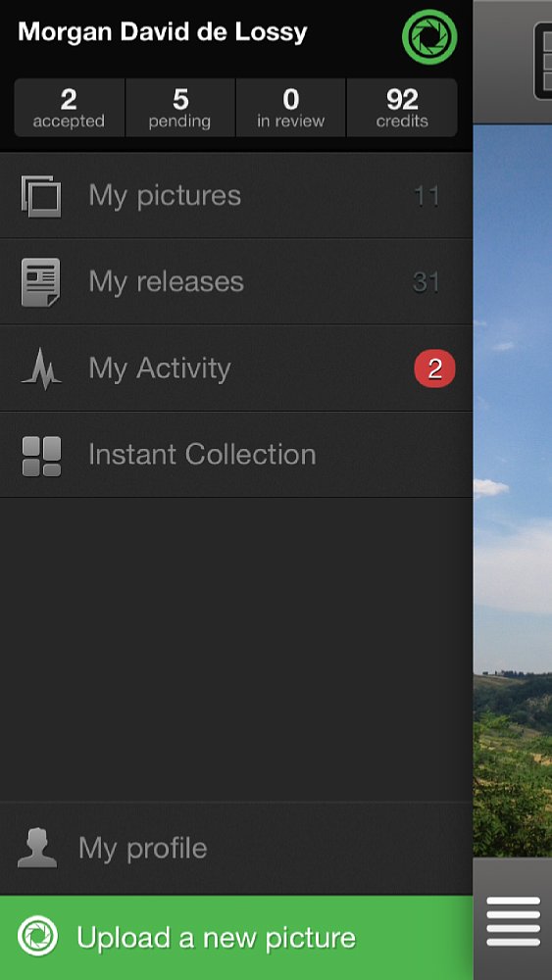The image size is (552, 980).
Task: Click the My Activity pulse icon
Action: 41,368
